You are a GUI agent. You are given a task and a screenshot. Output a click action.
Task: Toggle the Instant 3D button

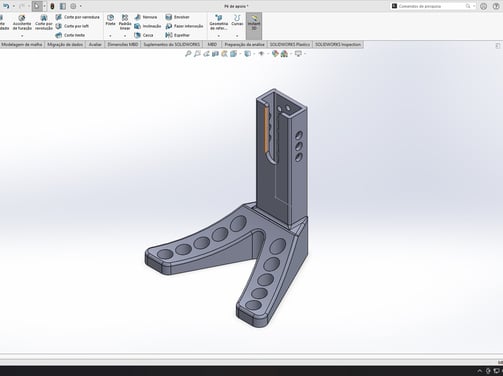point(254,22)
